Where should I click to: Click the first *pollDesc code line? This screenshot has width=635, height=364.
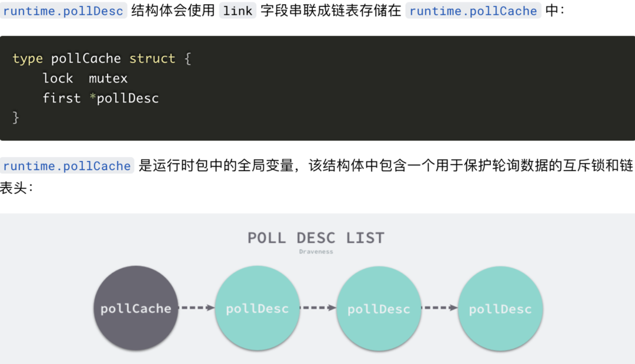click(x=101, y=98)
